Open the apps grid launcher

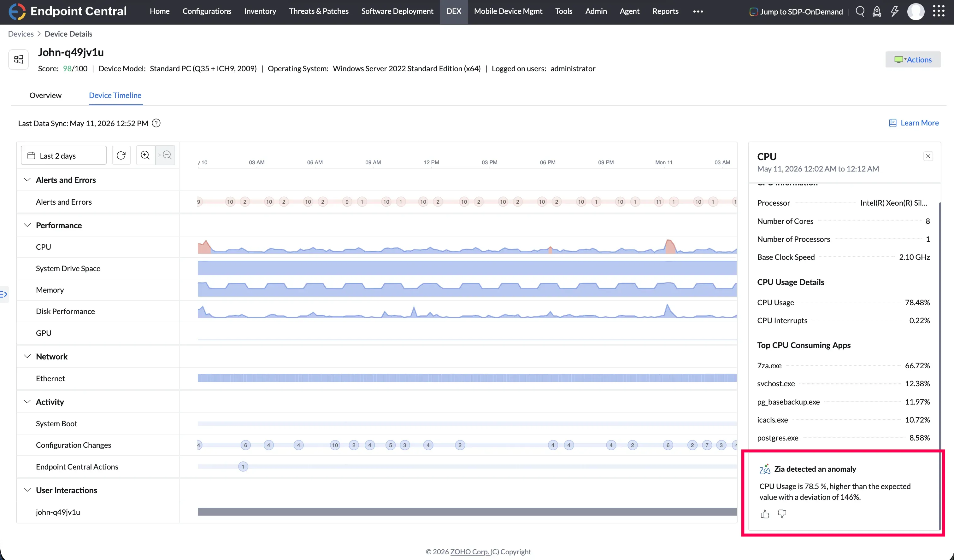939,11
